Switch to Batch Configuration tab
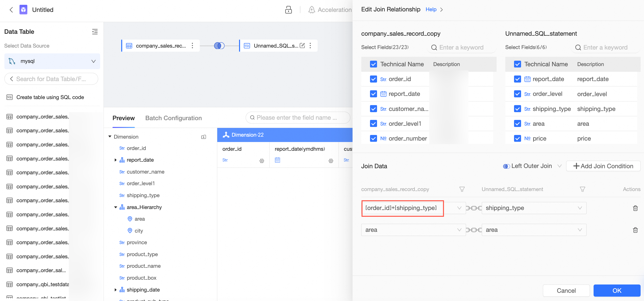This screenshot has width=644, height=301. tap(173, 118)
